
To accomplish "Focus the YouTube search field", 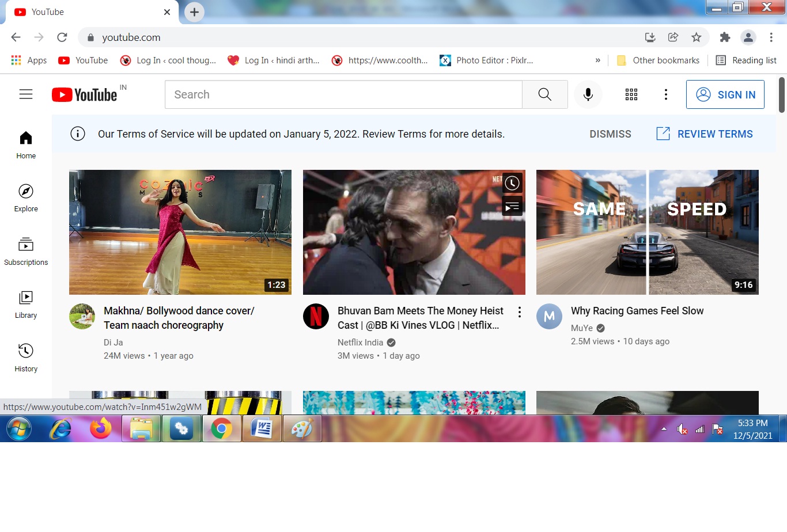I will (x=343, y=94).
